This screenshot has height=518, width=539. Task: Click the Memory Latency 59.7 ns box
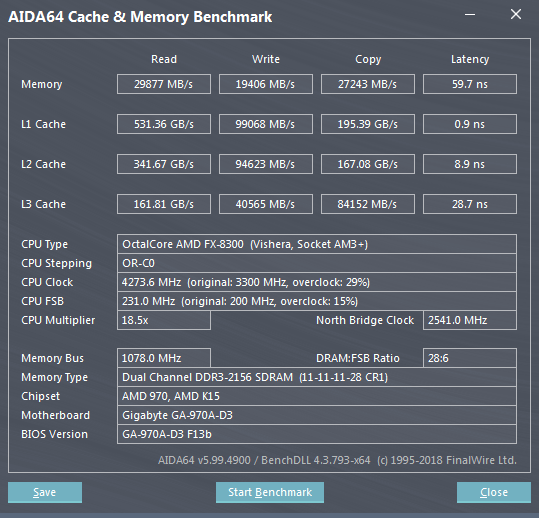470,84
